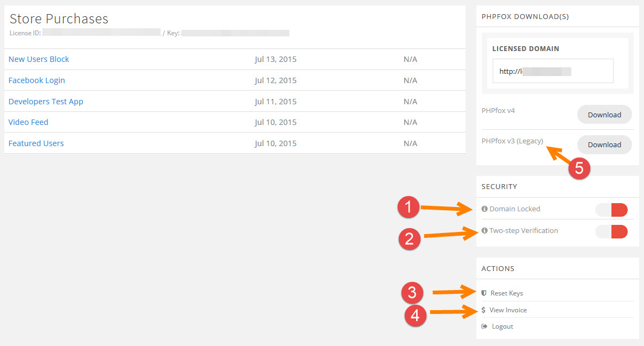Open the Facebook Login purchase
The image size is (644, 346).
click(x=37, y=80)
